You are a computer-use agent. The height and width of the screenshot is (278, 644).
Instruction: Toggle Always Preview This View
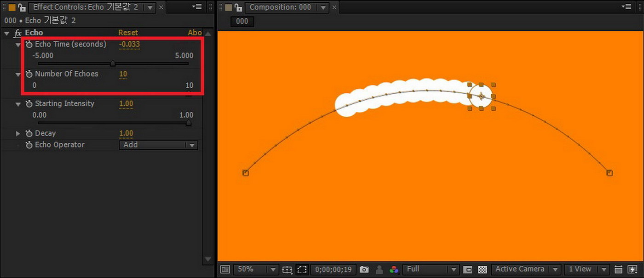tap(224, 269)
